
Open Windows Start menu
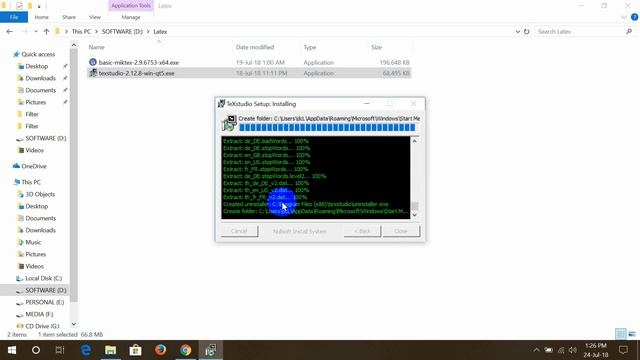pyautogui.click(x=11, y=350)
